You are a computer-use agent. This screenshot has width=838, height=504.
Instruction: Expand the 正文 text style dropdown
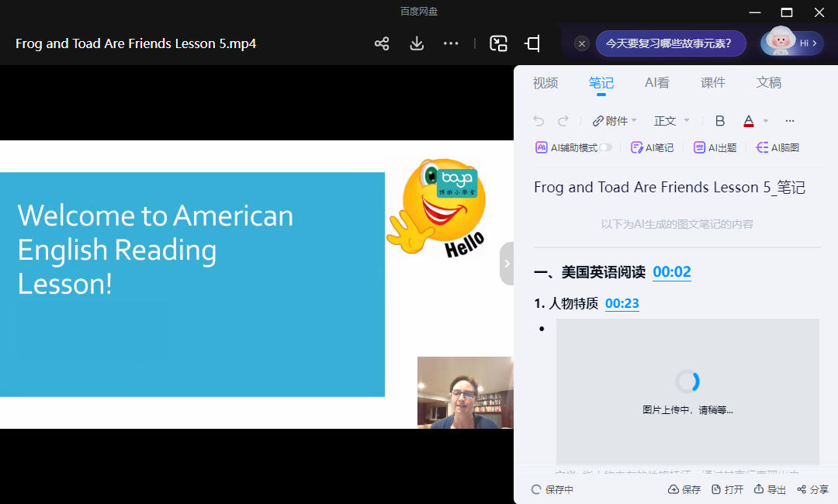click(x=671, y=121)
